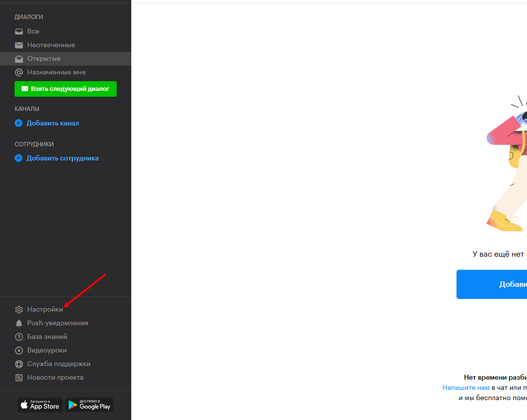Click the gear icon next to Настройки

point(19,310)
